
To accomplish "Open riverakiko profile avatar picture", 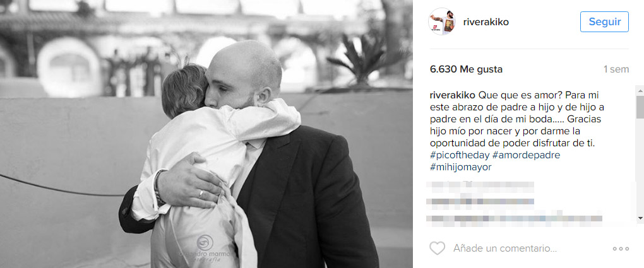I will click(442, 21).
